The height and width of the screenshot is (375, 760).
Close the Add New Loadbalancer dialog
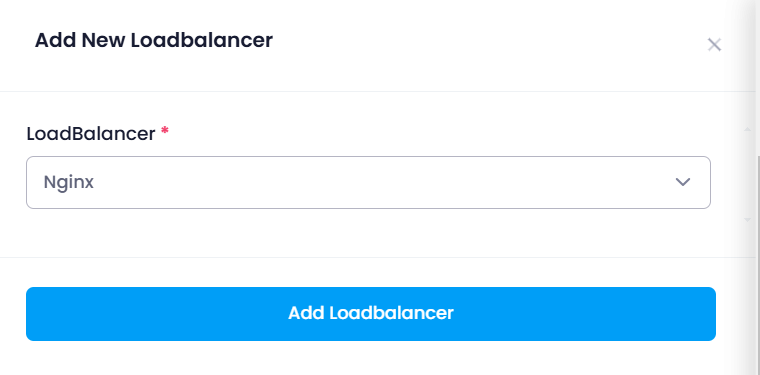pyautogui.click(x=714, y=45)
